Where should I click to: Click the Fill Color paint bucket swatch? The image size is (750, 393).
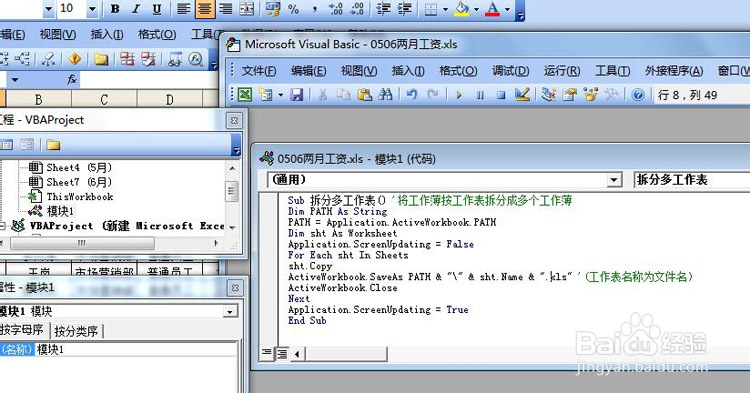coord(462,9)
